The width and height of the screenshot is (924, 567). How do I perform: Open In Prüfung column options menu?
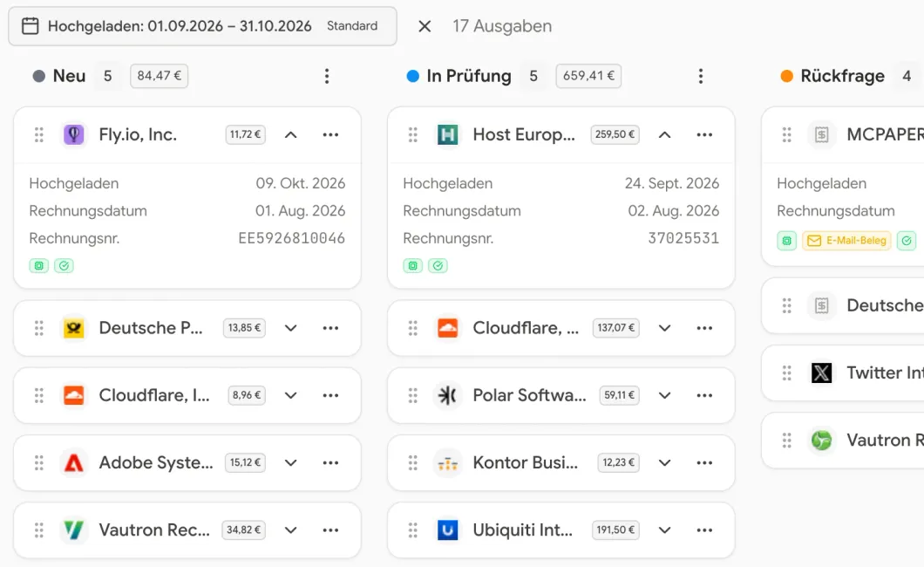point(701,76)
